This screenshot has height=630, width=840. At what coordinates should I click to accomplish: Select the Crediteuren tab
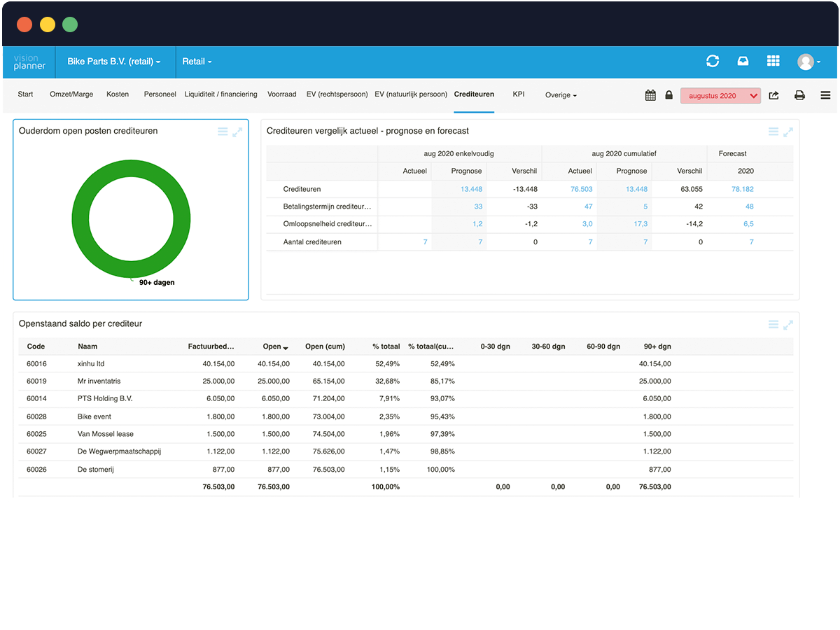[474, 94]
